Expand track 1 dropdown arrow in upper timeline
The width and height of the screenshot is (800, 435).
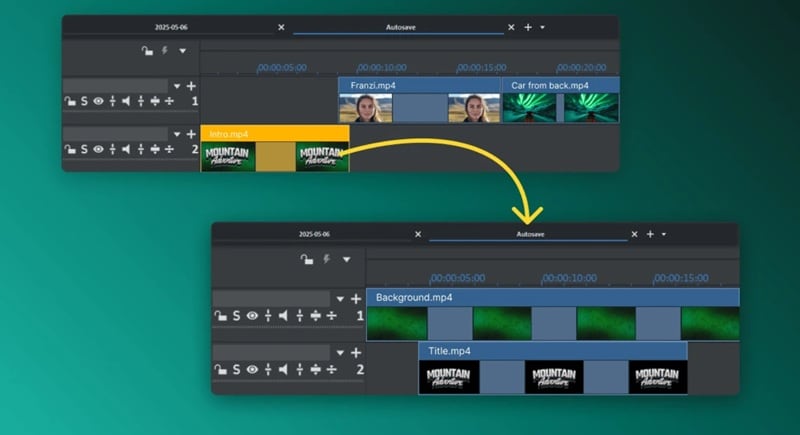coord(177,86)
